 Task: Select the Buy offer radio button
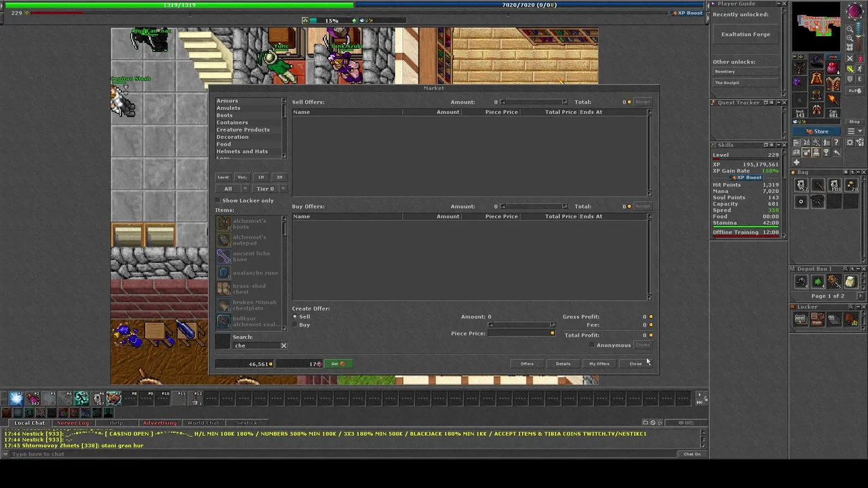pyautogui.click(x=295, y=325)
